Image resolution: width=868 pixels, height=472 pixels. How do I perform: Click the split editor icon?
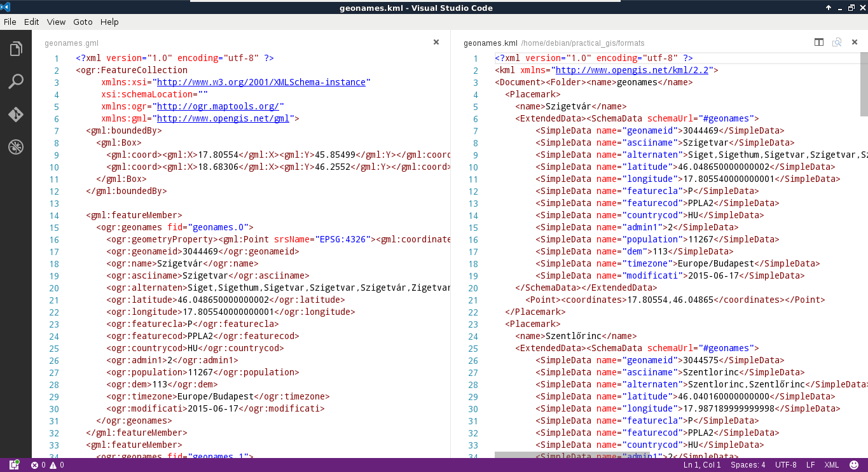pos(819,43)
